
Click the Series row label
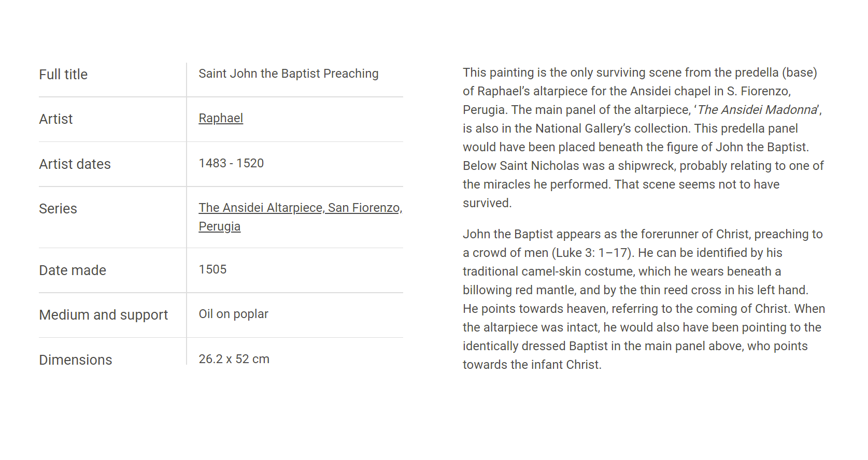[58, 209]
